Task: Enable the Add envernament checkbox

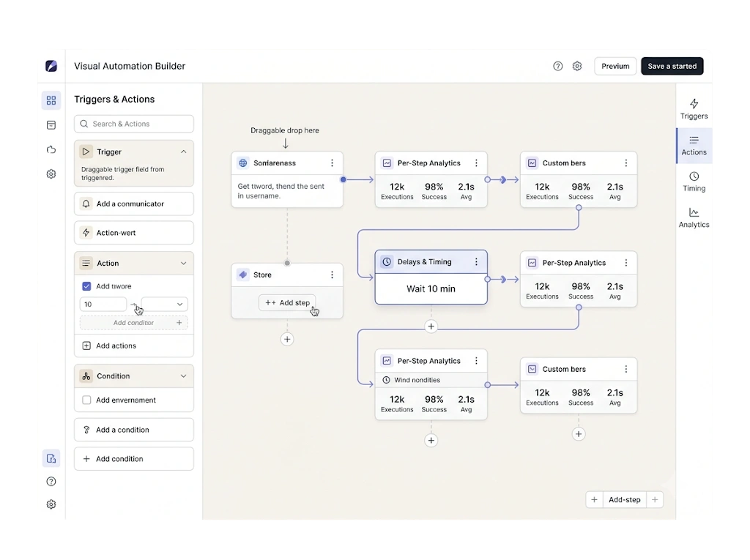Action: click(x=86, y=400)
